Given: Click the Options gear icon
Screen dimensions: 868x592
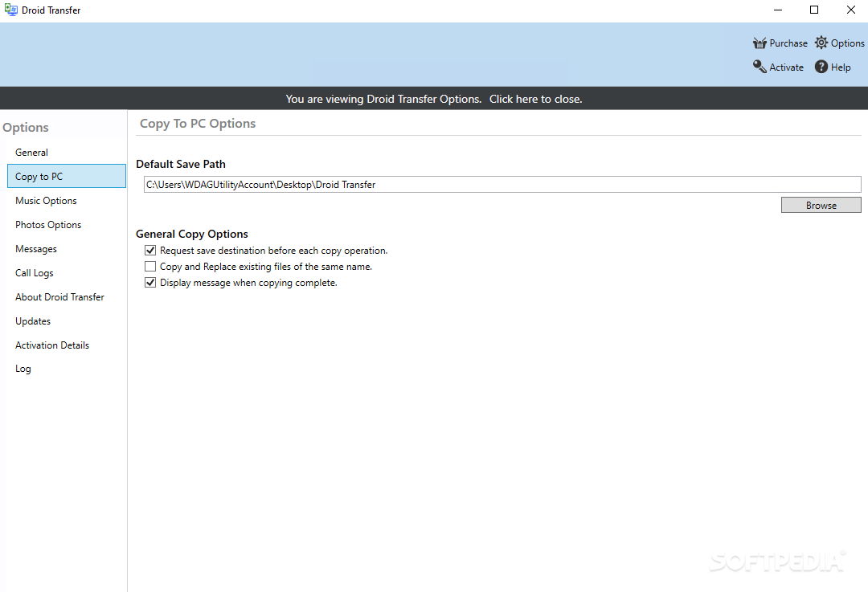Looking at the screenshot, I should coord(821,43).
